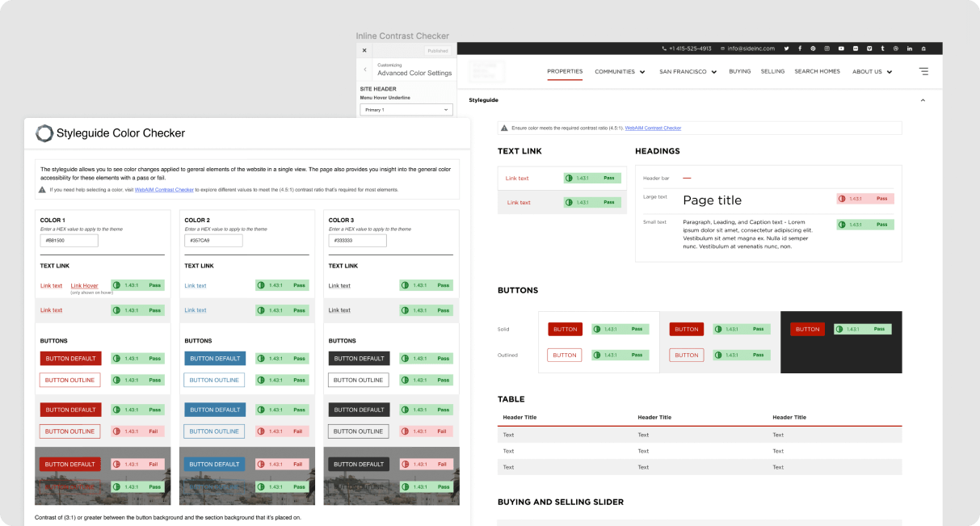Click the Vimeo icon in the social row
Image resolution: width=980 pixels, height=526 pixels.
click(x=869, y=48)
